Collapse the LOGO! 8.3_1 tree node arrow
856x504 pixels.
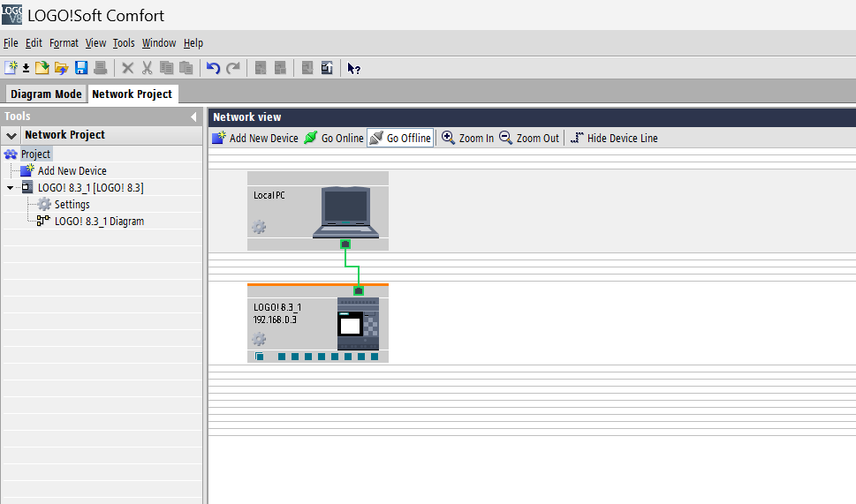[x=10, y=188]
